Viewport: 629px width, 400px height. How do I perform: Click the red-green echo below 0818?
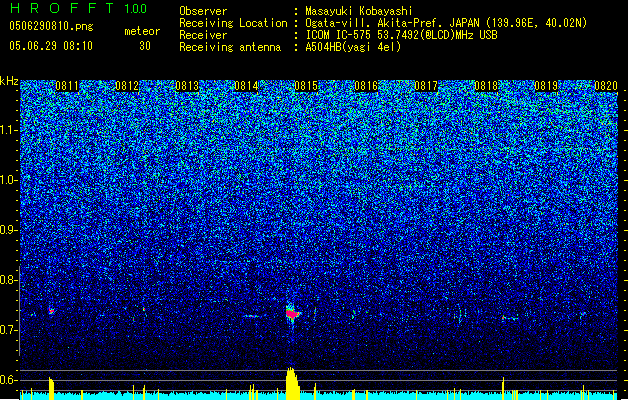pos(509,318)
